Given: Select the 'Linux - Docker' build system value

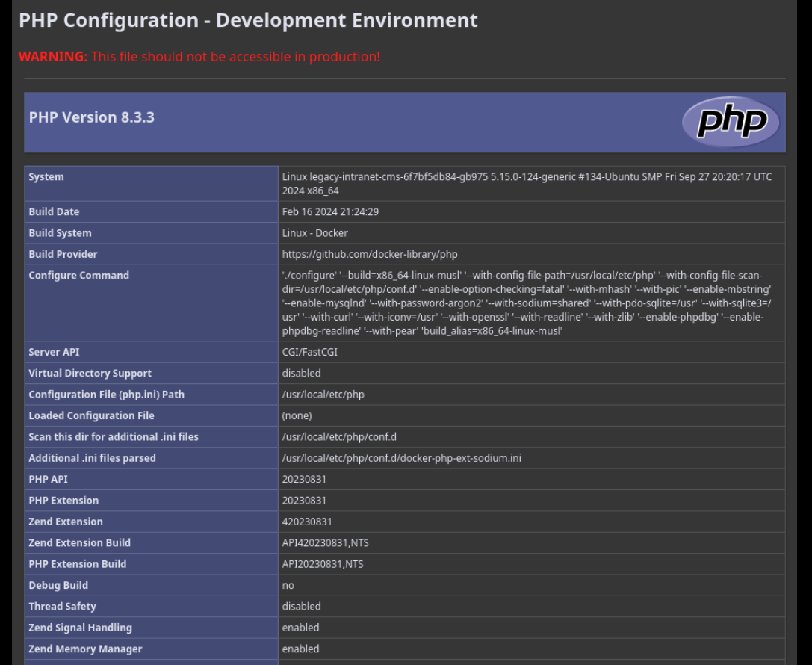Looking at the screenshot, I should 314,233.
